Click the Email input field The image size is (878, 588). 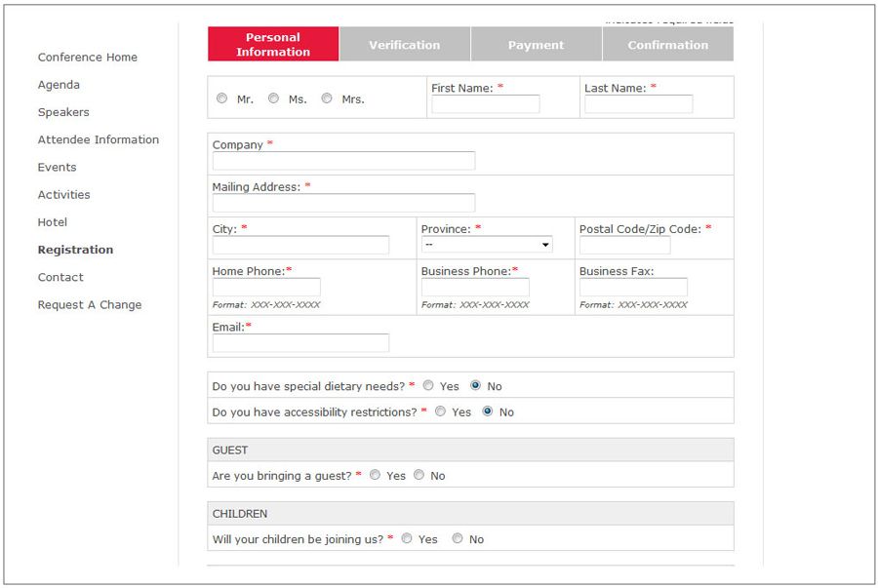click(300, 343)
